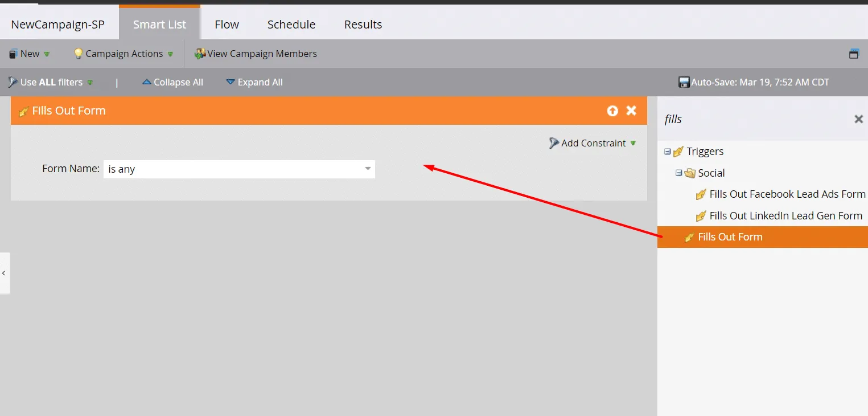
Task: Open the Results tab
Action: [363, 25]
